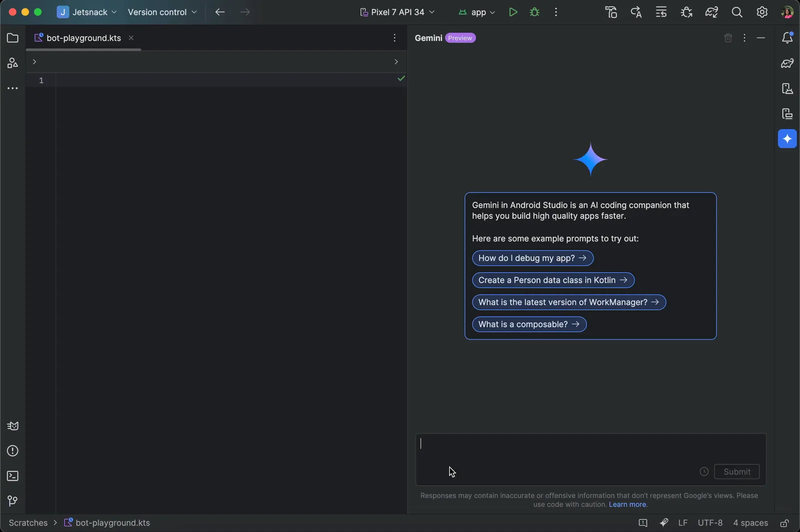Open the Logcat tool window
Image resolution: width=800 pixels, height=532 pixels.
(12, 426)
